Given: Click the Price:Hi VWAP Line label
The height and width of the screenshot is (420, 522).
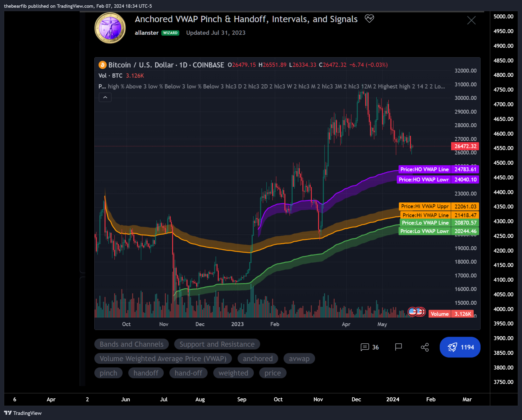Looking at the screenshot, I should 426,215.
